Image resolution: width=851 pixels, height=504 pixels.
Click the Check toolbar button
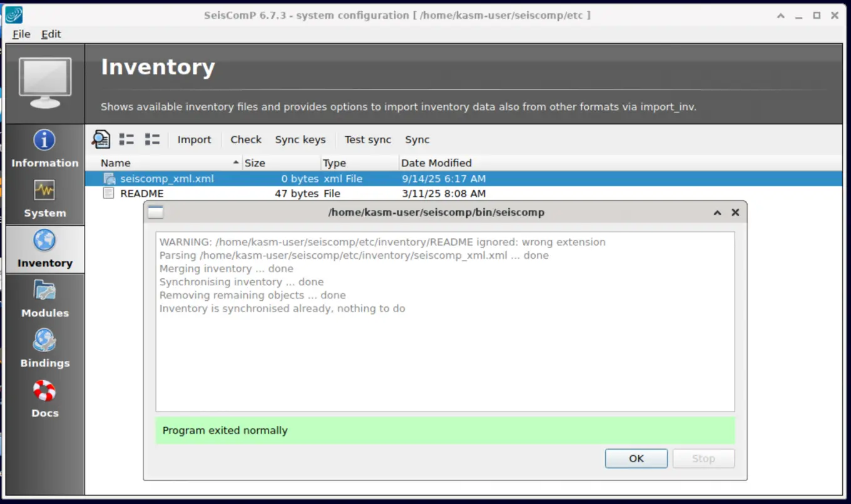(x=246, y=139)
